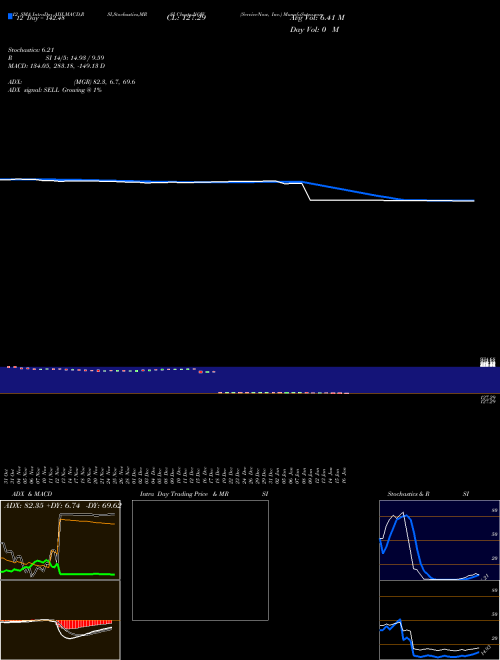Click the ADX indicator chart thumbnail
500x660 pixels.
(60, 540)
